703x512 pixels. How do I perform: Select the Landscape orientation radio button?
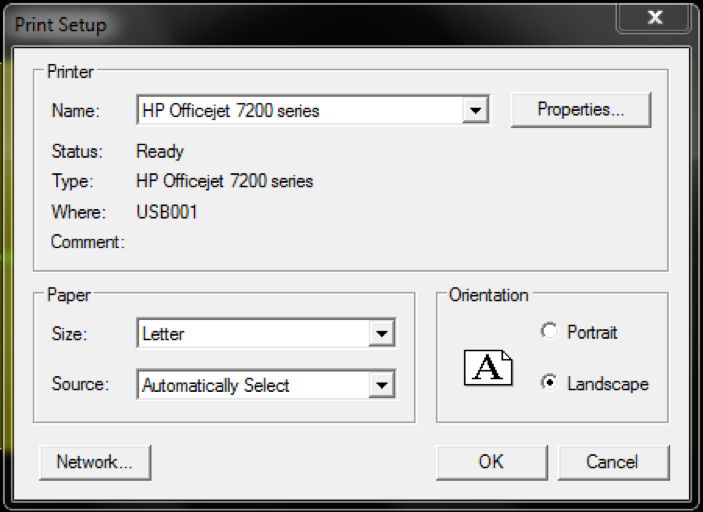pyautogui.click(x=549, y=383)
